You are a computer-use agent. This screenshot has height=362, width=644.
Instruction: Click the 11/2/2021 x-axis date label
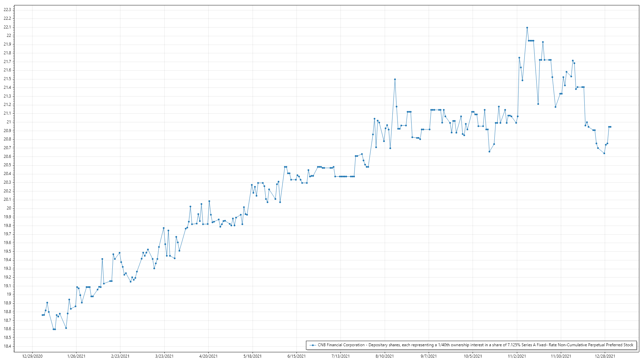point(517,356)
